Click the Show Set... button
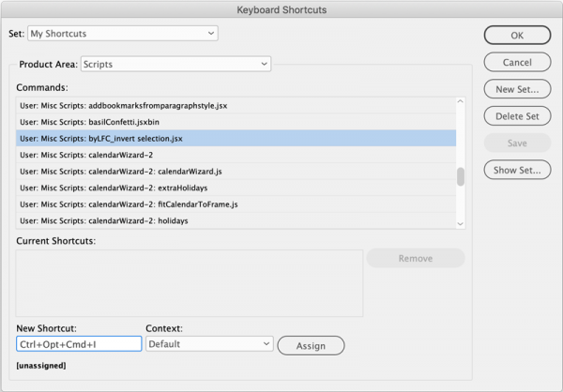The height and width of the screenshot is (392, 563). point(516,171)
